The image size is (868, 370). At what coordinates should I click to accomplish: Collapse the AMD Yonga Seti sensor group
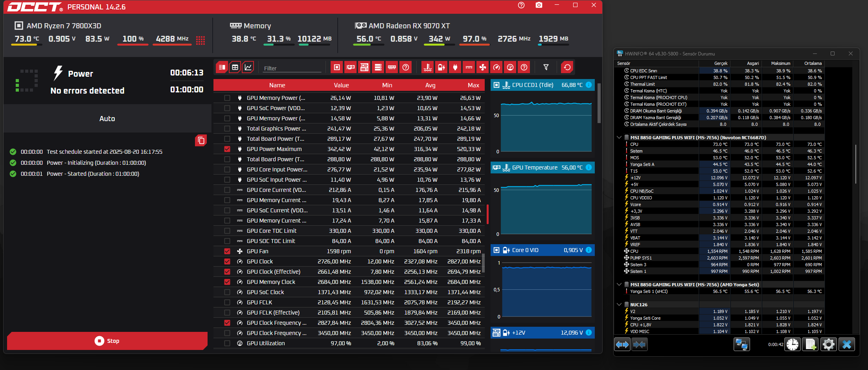point(619,285)
